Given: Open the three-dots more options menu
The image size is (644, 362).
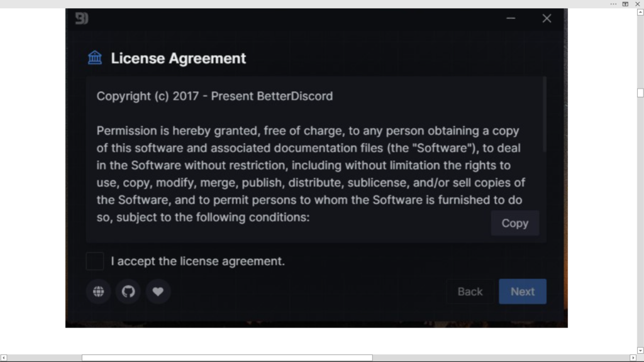Looking at the screenshot, I should tap(613, 4).
